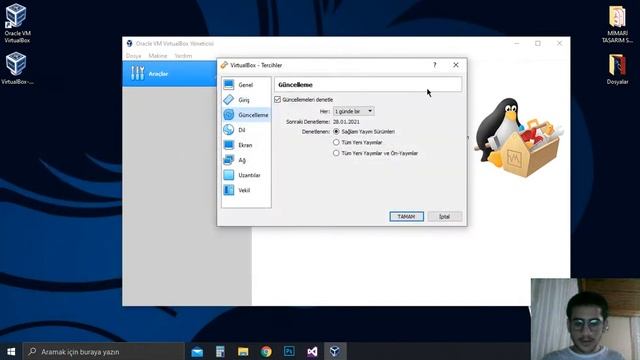This screenshot has width=640, height=360.
Task: Open the Ağ network preferences icon
Action: click(229, 160)
